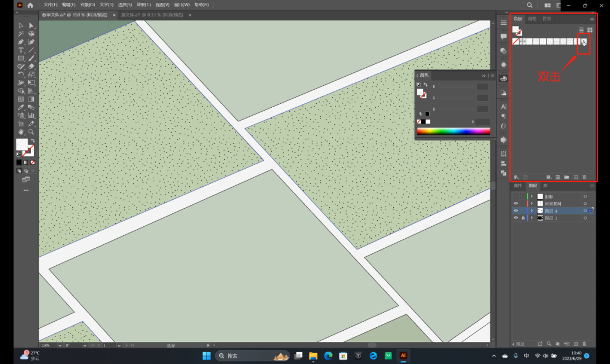Delete swatch with trash icon in Swatches panel
Viewport: 610px width, 364px height.
585,177
